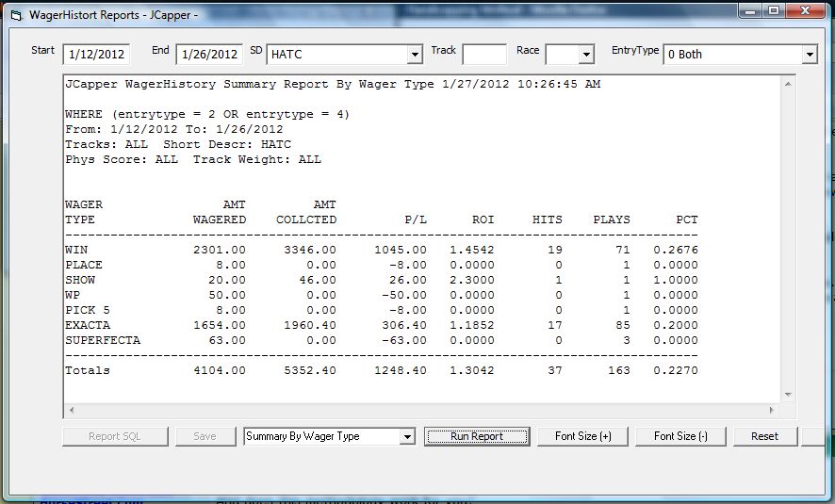Click the EXACTA row label
Screen dimensions: 835x504
tap(88, 325)
